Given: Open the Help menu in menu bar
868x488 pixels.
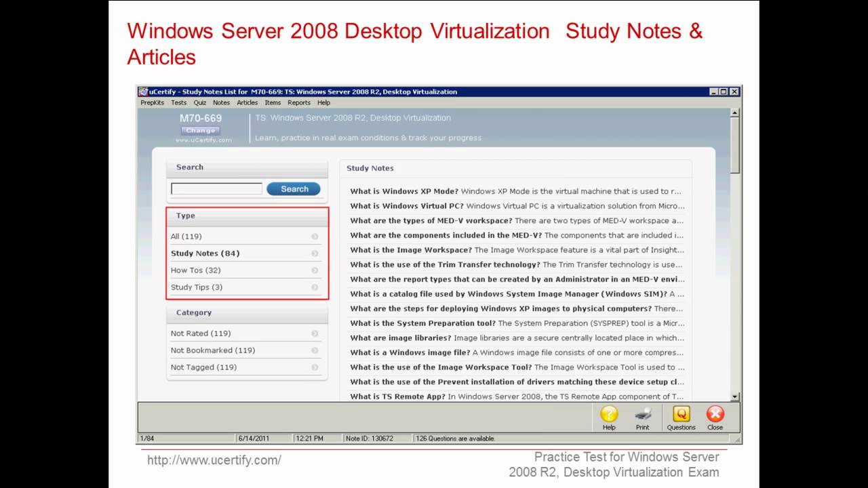Looking at the screenshot, I should (x=323, y=103).
